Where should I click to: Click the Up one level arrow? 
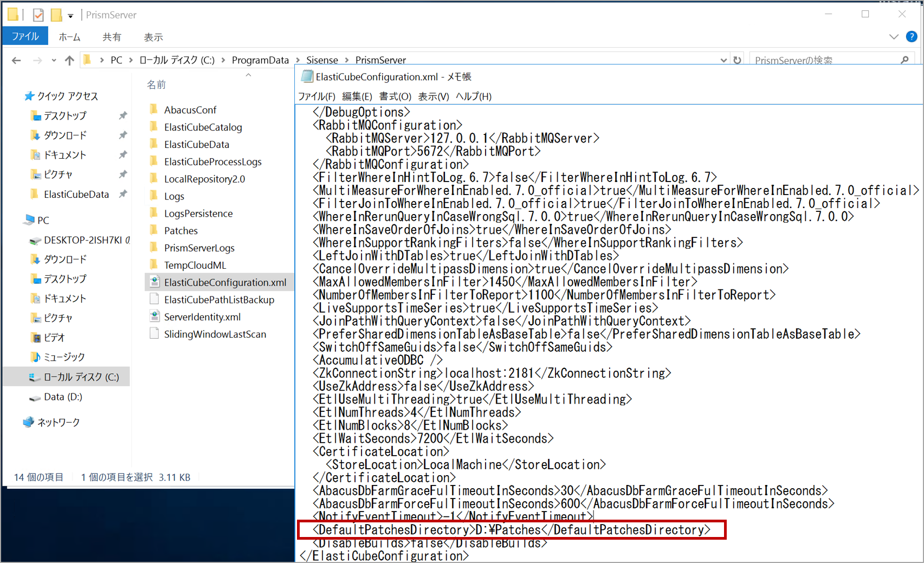(69, 60)
